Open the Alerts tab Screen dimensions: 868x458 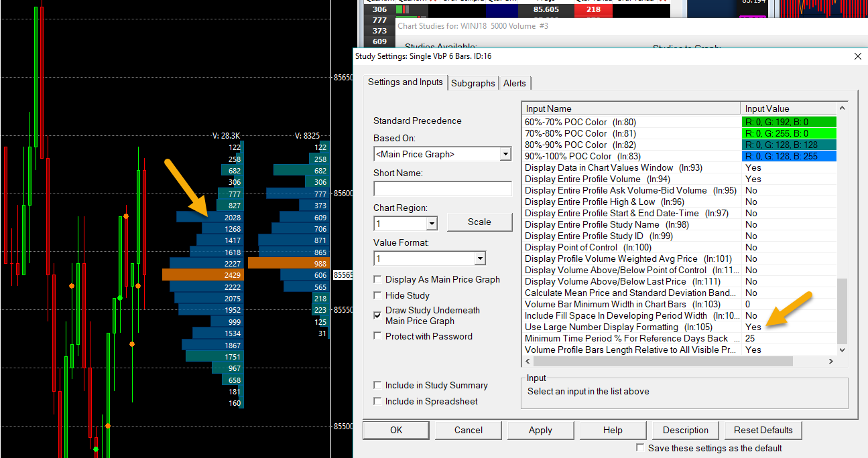pyautogui.click(x=515, y=83)
